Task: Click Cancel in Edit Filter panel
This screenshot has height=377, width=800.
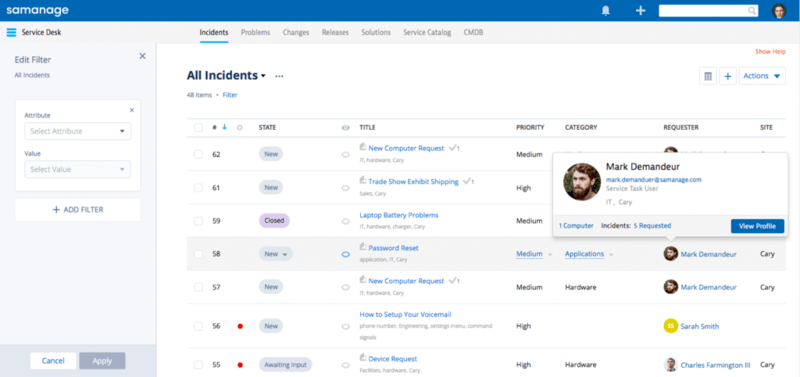Action: (x=53, y=361)
